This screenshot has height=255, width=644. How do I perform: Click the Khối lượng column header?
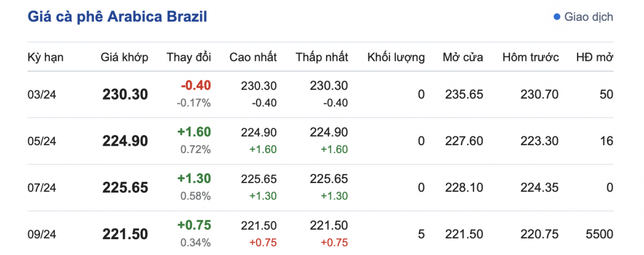tap(396, 57)
